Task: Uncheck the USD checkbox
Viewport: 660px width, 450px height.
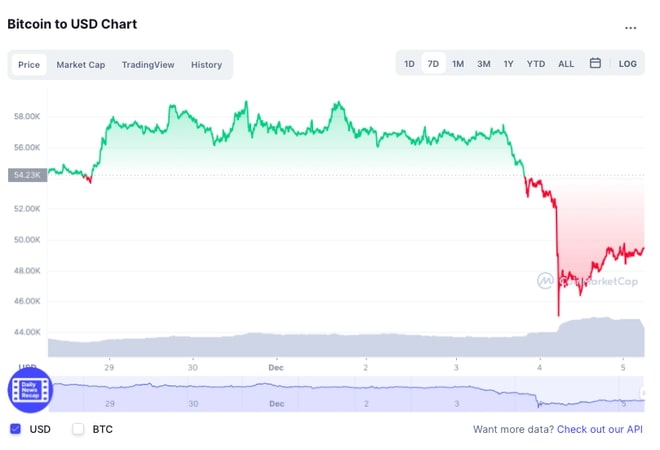Action: [16, 429]
